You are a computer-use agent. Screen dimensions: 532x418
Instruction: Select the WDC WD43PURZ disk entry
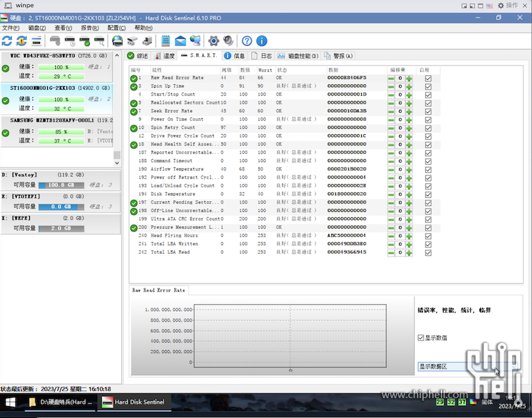click(57, 66)
